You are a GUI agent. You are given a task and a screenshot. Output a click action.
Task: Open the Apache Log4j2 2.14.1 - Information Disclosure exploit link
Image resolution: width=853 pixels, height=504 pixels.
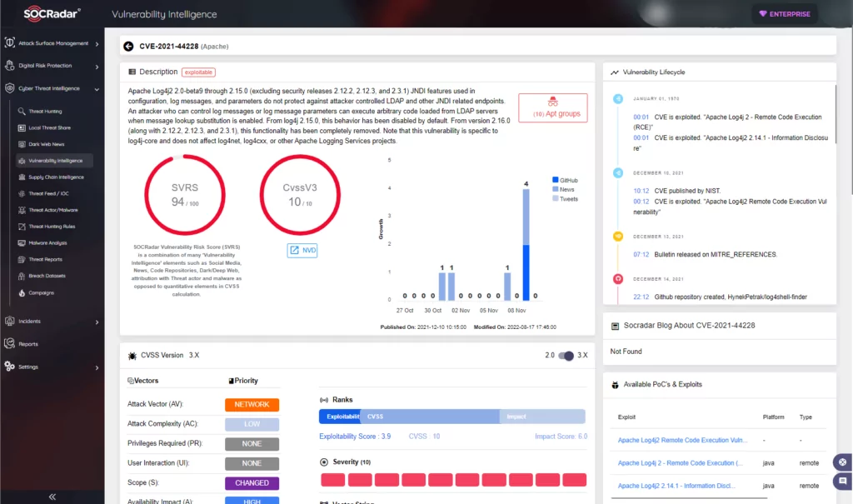[676, 486]
